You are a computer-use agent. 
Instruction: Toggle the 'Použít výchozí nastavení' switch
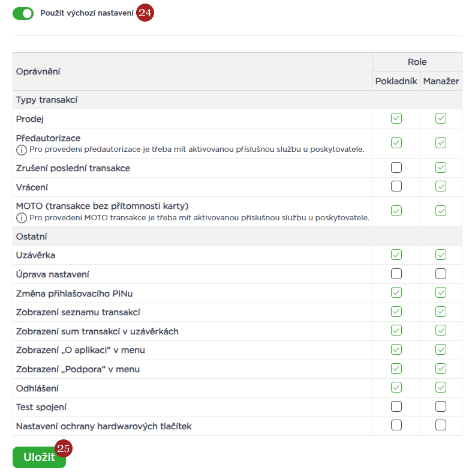pos(23,13)
